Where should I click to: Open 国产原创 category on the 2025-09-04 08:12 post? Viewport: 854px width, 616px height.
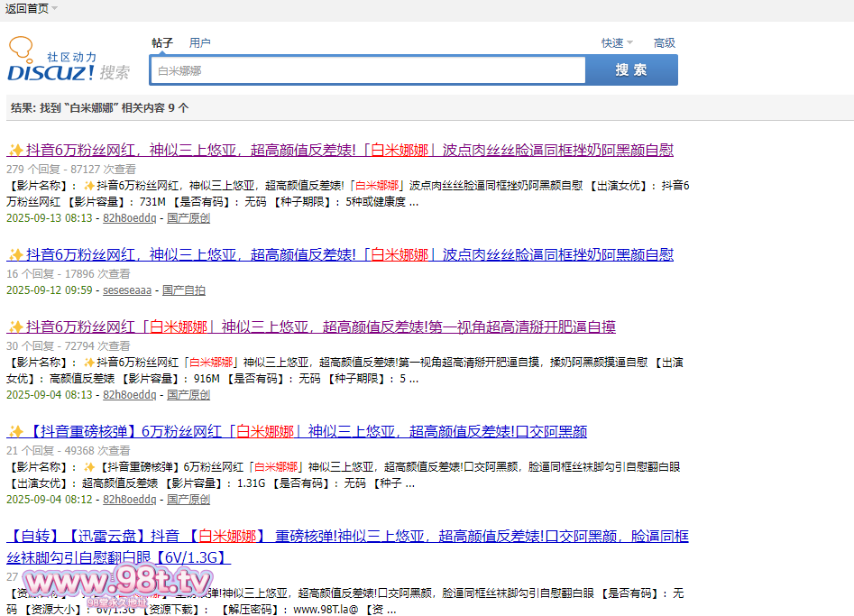tap(188, 500)
